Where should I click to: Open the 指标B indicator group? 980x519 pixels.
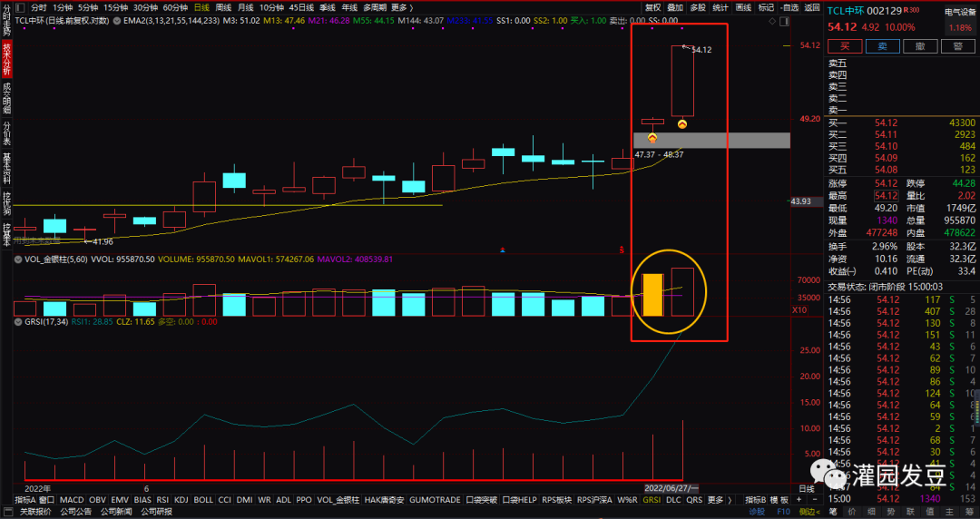754,500
